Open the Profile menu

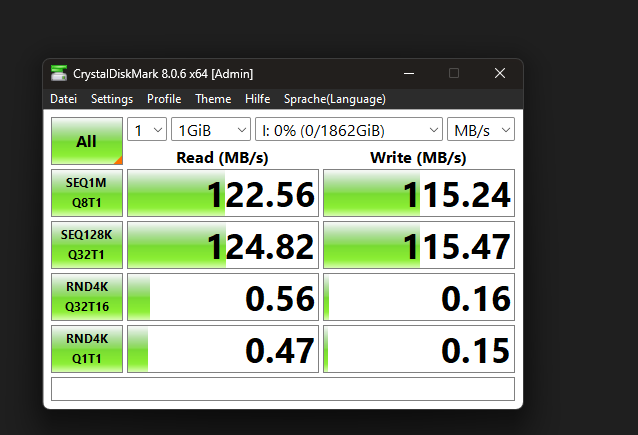point(164,99)
